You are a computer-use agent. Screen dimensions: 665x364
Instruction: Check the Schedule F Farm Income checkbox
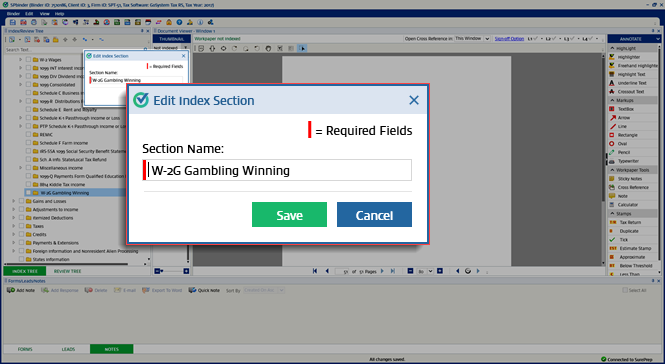pos(28,143)
